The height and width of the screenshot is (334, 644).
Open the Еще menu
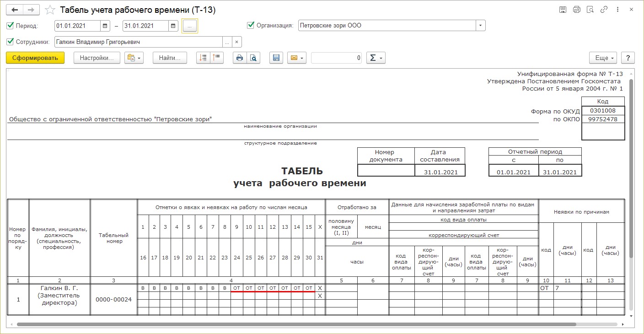[603, 58]
